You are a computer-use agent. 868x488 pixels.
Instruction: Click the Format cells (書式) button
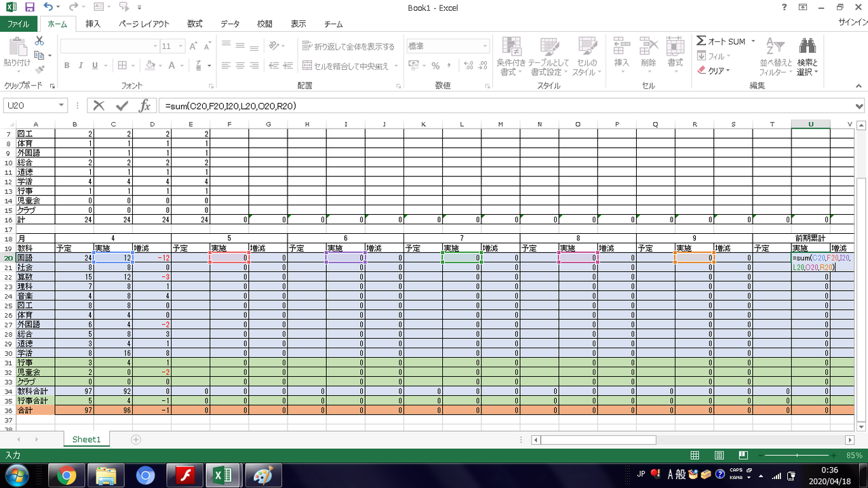[675, 54]
